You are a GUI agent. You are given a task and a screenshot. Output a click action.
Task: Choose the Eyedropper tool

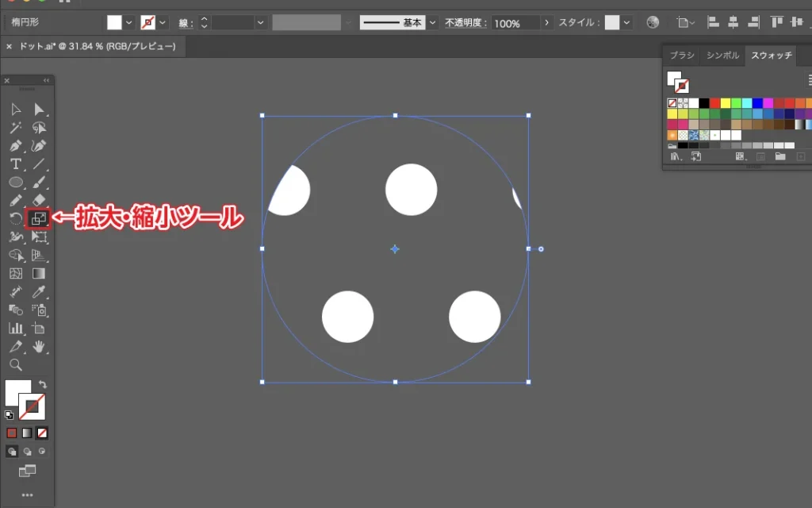coord(38,292)
